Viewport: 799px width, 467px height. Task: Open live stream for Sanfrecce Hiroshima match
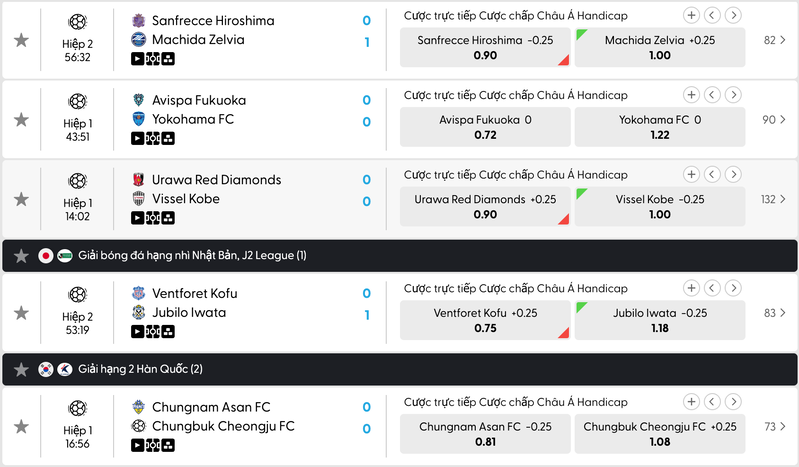[x=137, y=58]
